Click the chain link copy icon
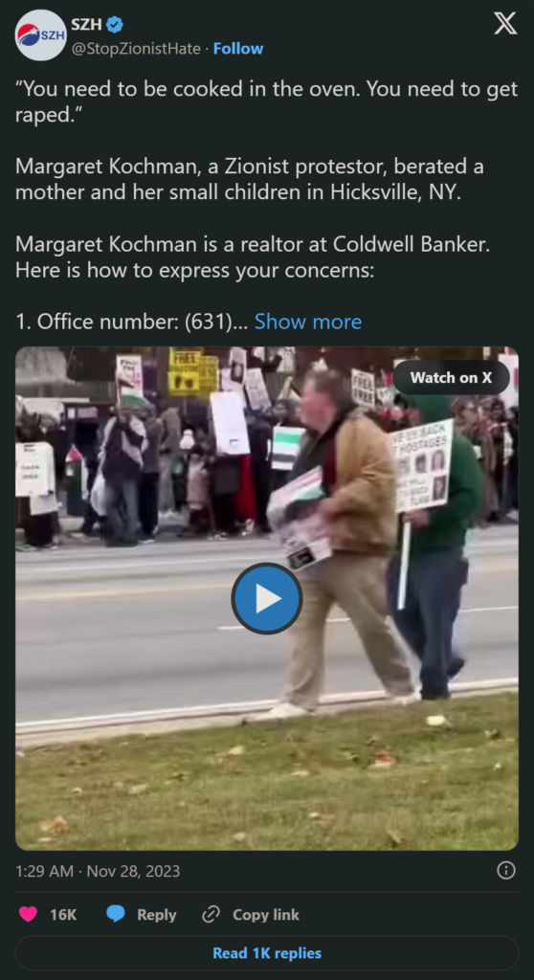534x980 pixels. [x=211, y=914]
